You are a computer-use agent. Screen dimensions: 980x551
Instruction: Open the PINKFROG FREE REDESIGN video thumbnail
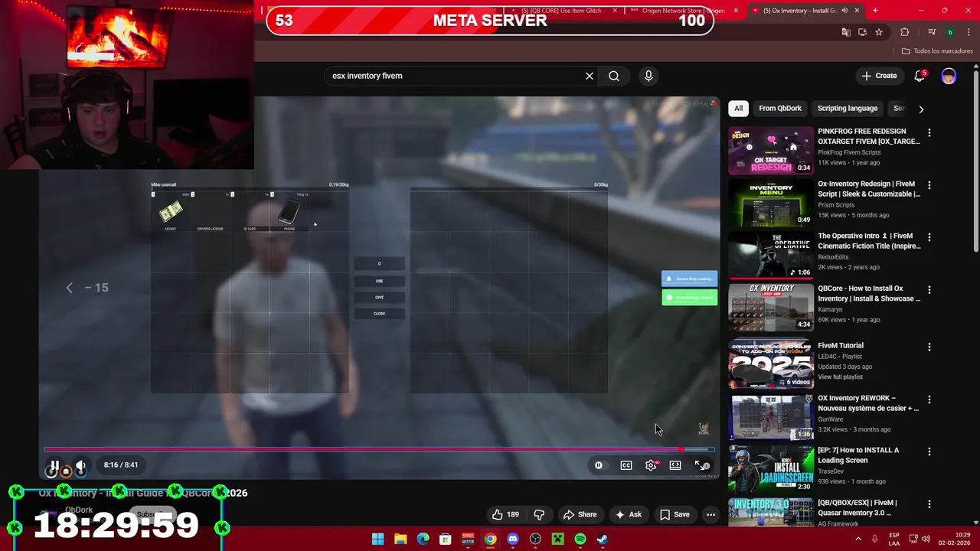(771, 150)
